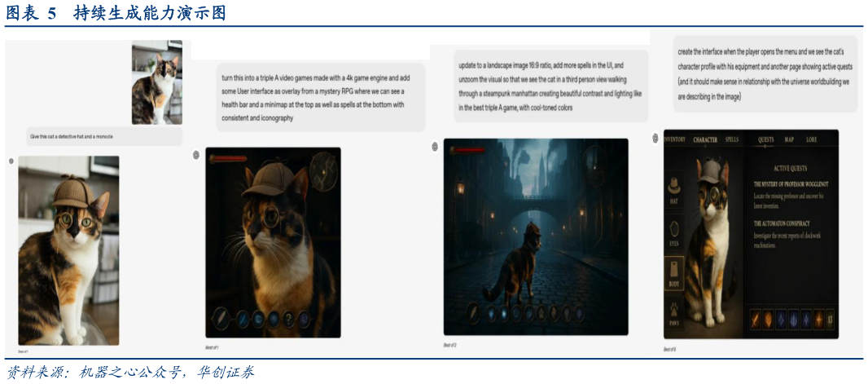Image resolution: width=868 pixels, height=384 pixels.
Task: Click the assistant avatar icon beside the menu interface image
Action: 655,139
